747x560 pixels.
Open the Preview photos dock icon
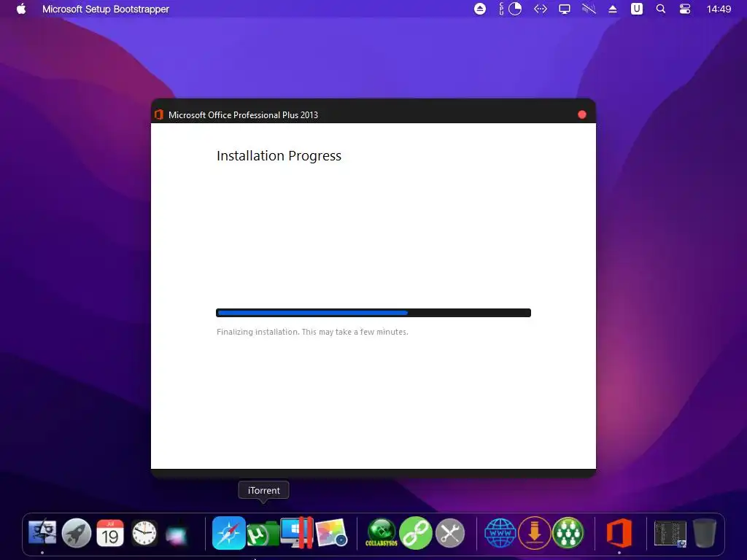tap(331, 532)
